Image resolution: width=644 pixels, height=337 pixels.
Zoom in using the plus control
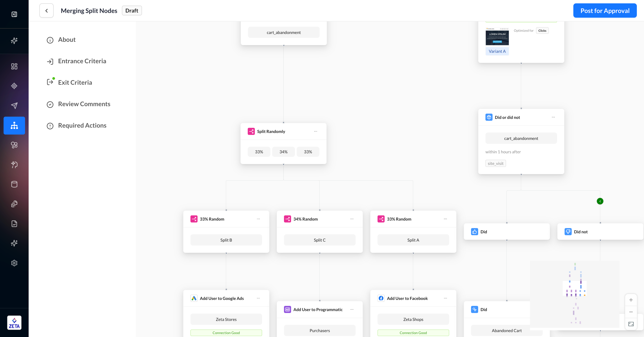631,300
